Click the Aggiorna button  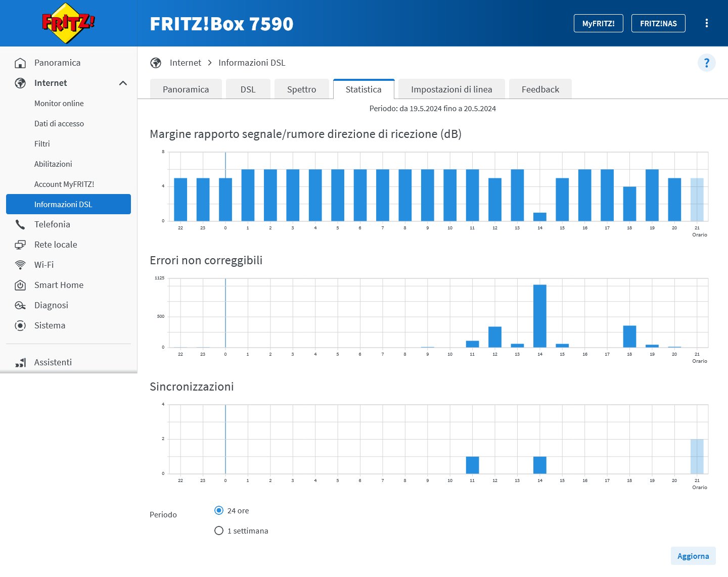pos(693,556)
